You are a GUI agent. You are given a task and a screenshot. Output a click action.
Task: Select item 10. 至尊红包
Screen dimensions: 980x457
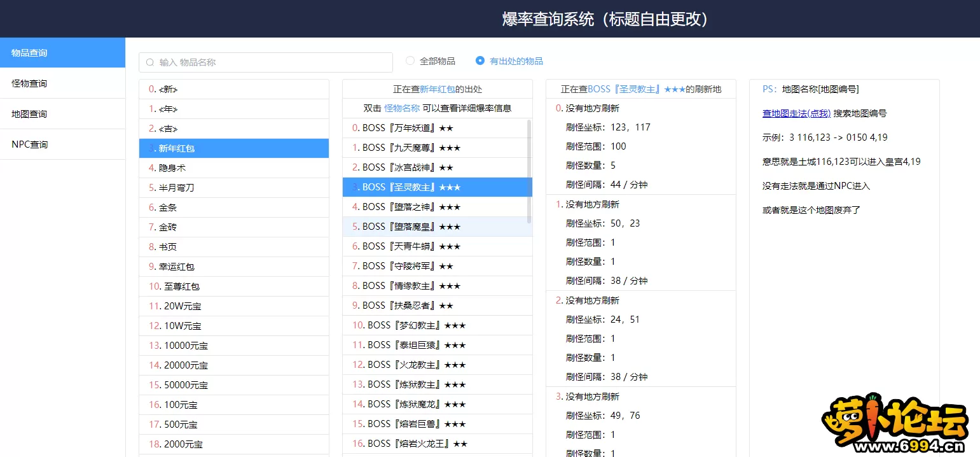234,286
